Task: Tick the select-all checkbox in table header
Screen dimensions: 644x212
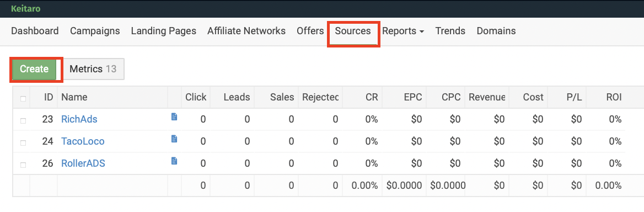Action: (23, 98)
